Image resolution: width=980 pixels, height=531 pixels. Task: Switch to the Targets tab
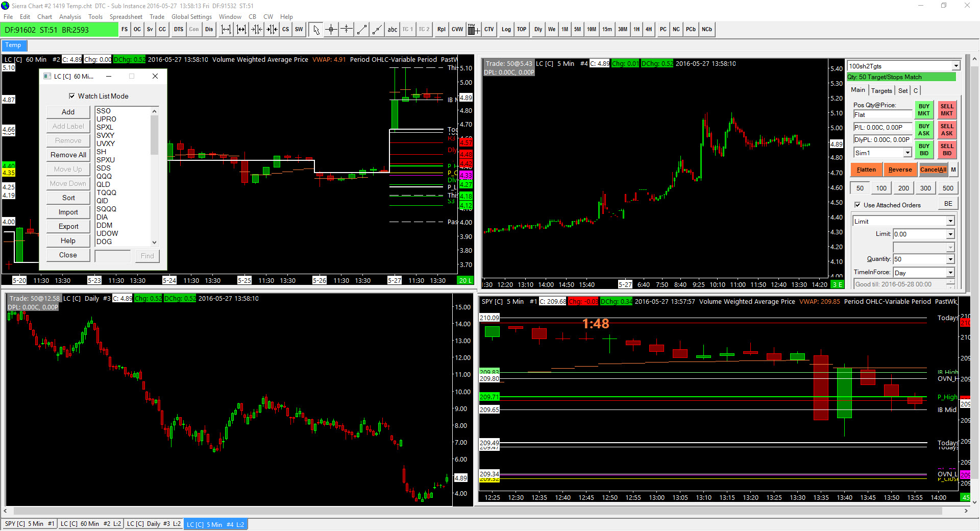pos(881,90)
